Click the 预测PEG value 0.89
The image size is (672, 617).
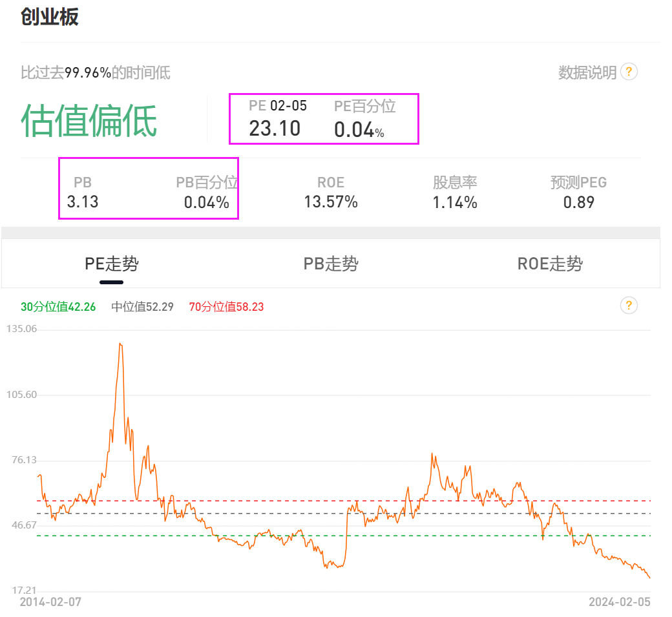coord(578,202)
